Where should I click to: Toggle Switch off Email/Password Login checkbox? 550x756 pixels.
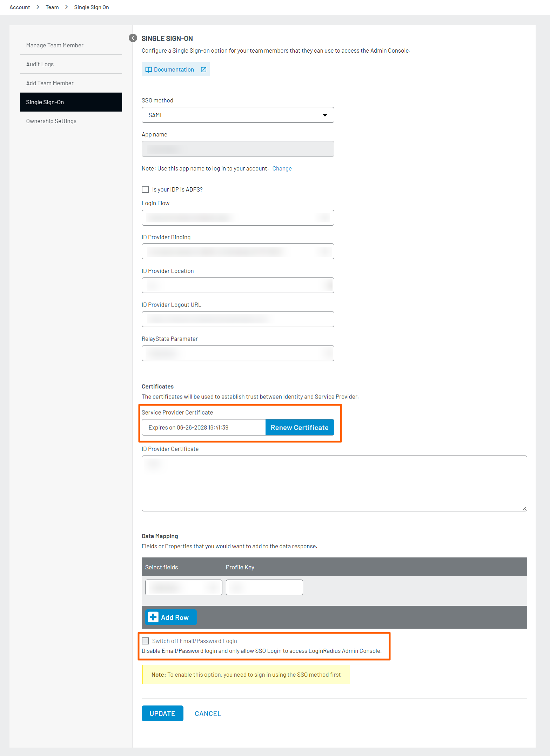[x=145, y=641]
